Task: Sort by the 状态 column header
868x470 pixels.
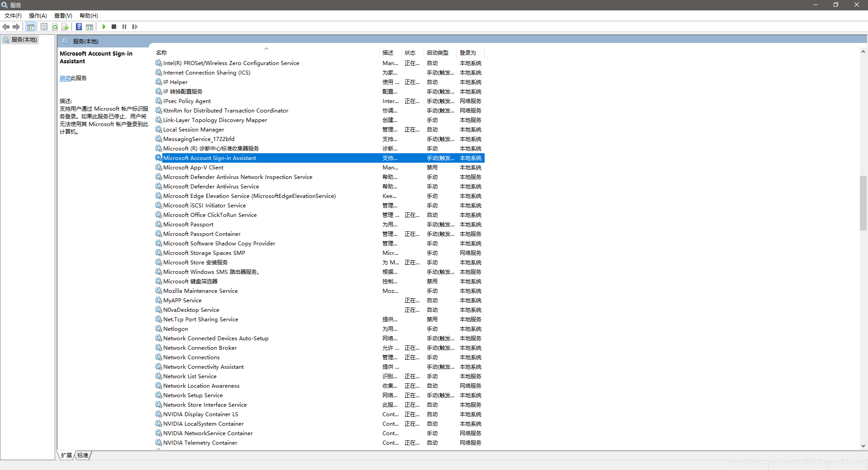Action: coord(412,53)
